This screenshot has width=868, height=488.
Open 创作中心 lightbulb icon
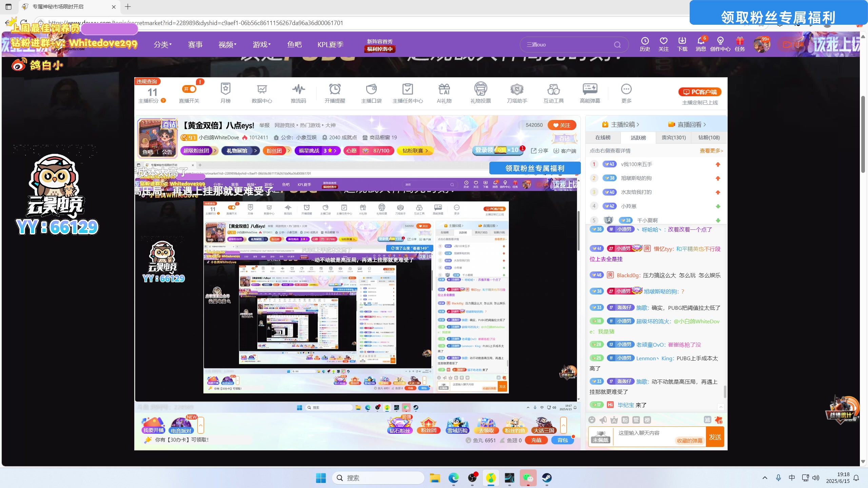(x=720, y=44)
